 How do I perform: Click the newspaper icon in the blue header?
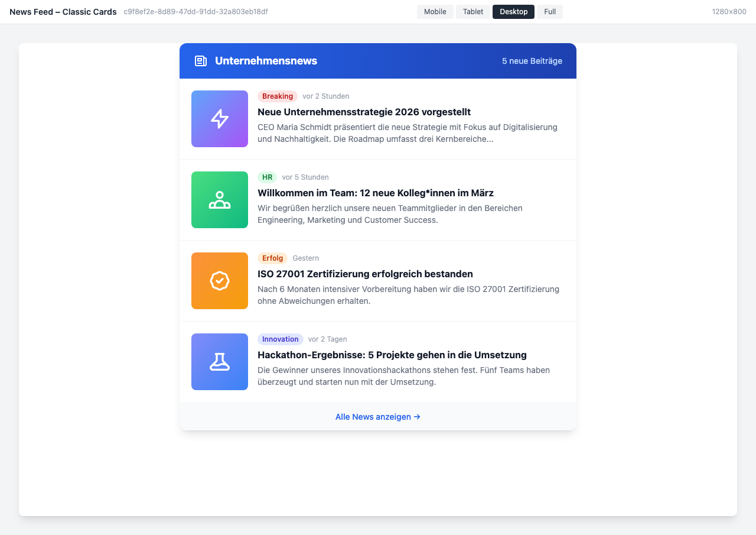[x=201, y=60]
